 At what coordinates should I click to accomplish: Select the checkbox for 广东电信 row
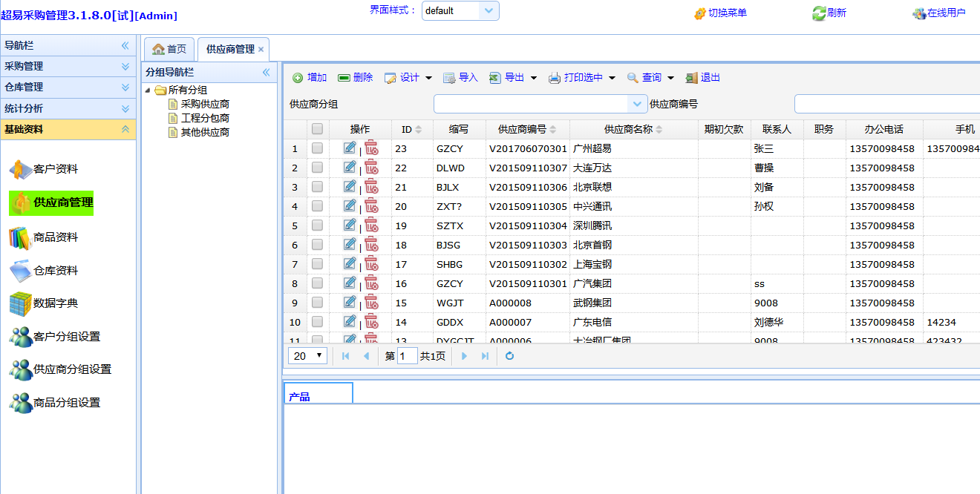(x=317, y=322)
